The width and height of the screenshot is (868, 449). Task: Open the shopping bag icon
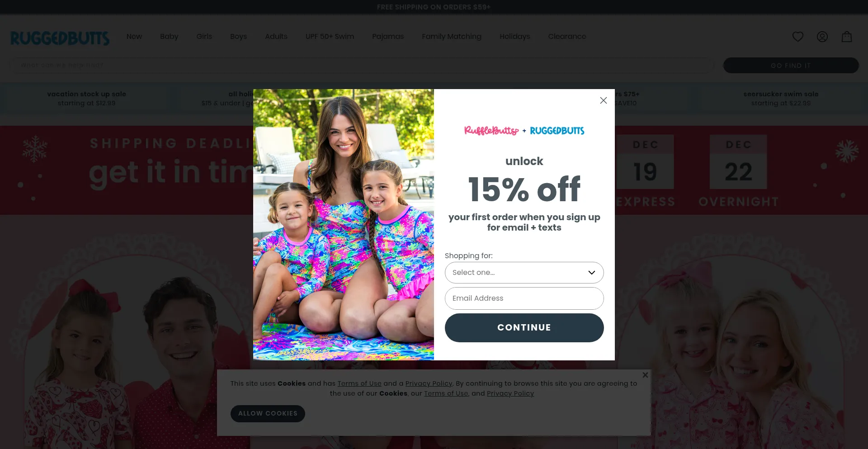pos(847,37)
